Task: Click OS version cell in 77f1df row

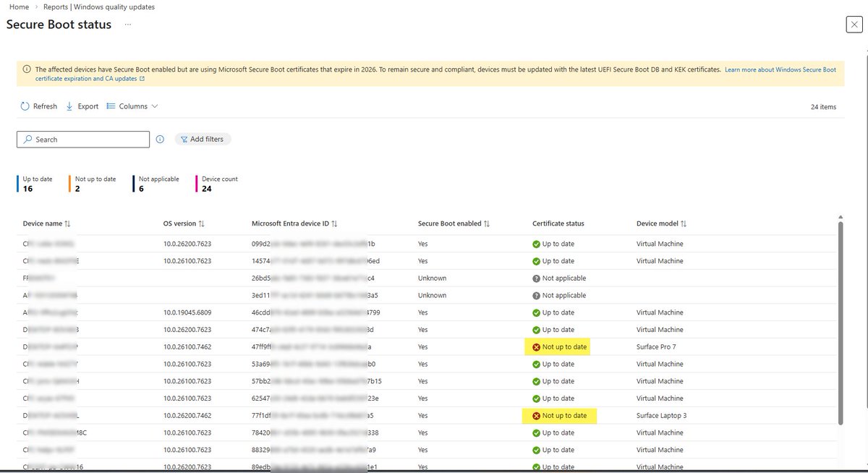Action: pyautogui.click(x=188, y=416)
